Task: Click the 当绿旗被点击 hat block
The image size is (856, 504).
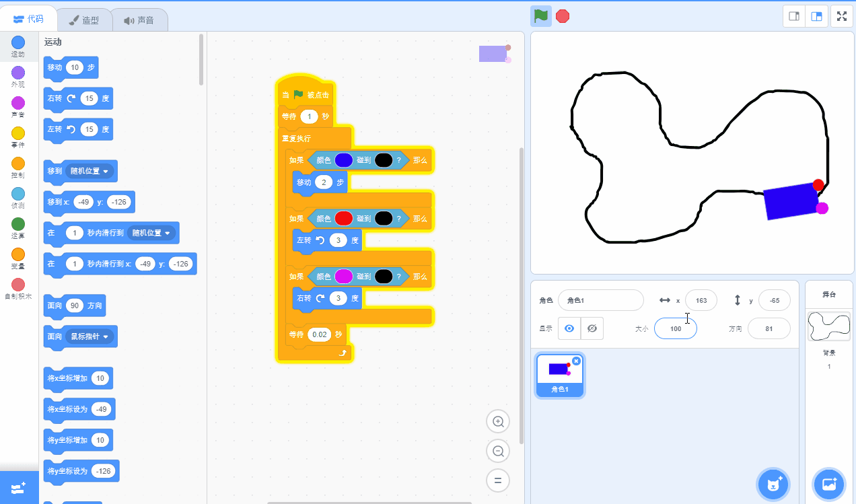Action: click(x=306, y=92)
